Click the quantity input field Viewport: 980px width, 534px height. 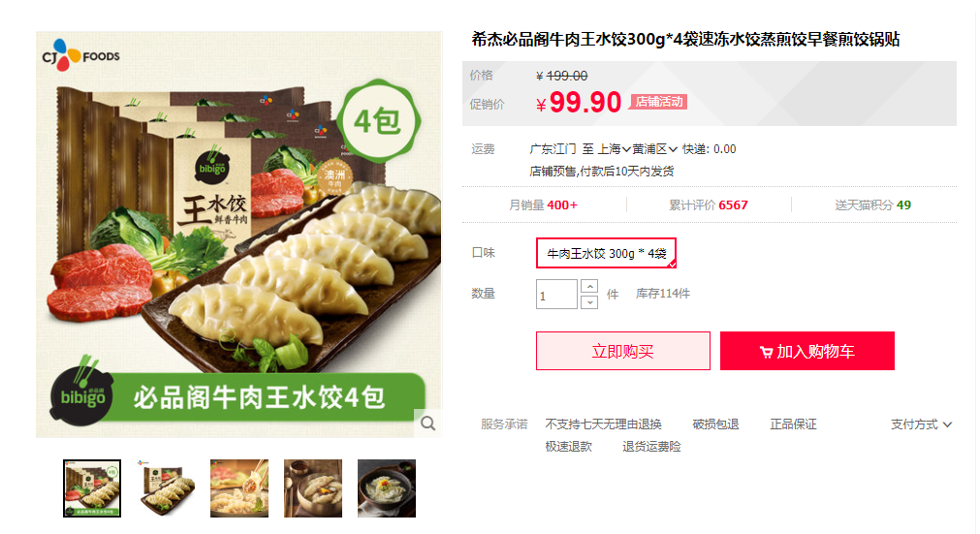[556, 295]
